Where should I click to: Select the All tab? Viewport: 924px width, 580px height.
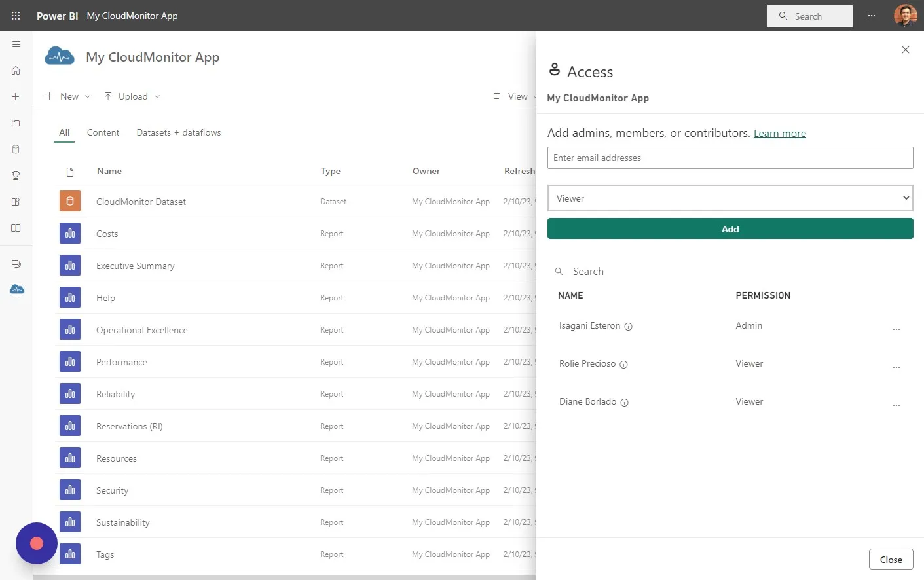pos(64,132)
